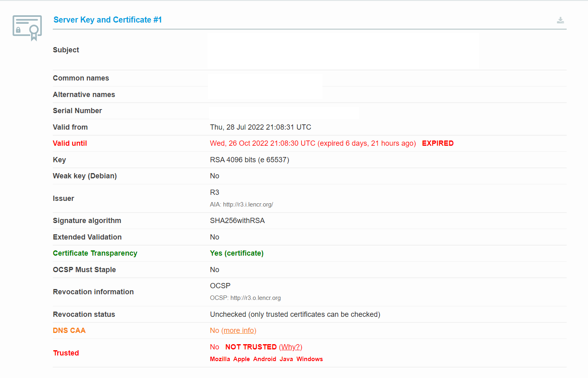Click the Mozilla trust store label
The height and width of the screenshot is (378, 588).
tap(220, 359)
